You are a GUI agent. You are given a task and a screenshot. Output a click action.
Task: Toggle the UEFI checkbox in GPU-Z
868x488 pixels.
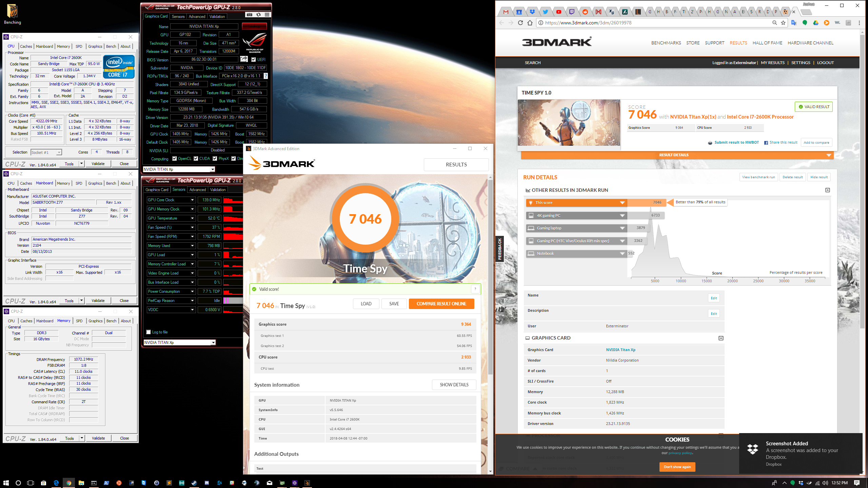pyautogui.click(x=254, y=60)
